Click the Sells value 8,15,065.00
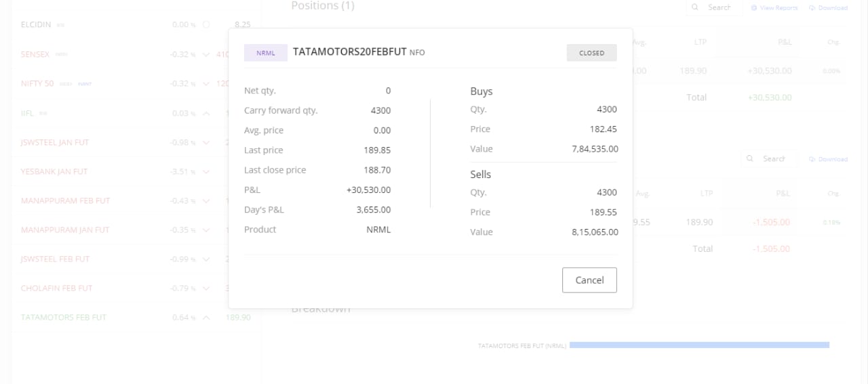 pos(595,232)
